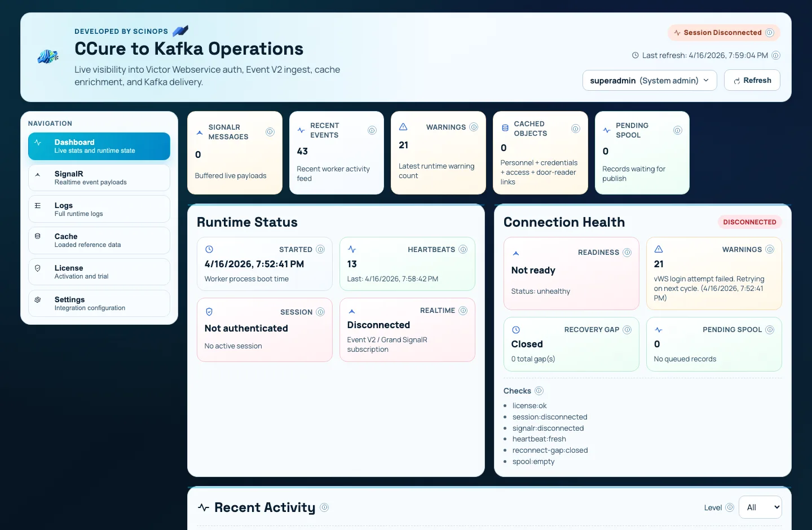
Task: Click info icon on top Warnings card
Action: [x=474, y=127]
